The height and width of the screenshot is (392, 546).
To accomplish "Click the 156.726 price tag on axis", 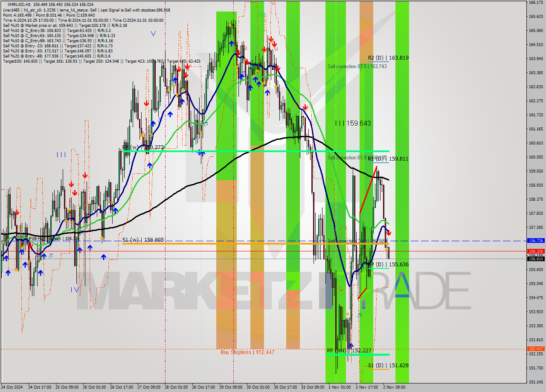I will 536,241.
